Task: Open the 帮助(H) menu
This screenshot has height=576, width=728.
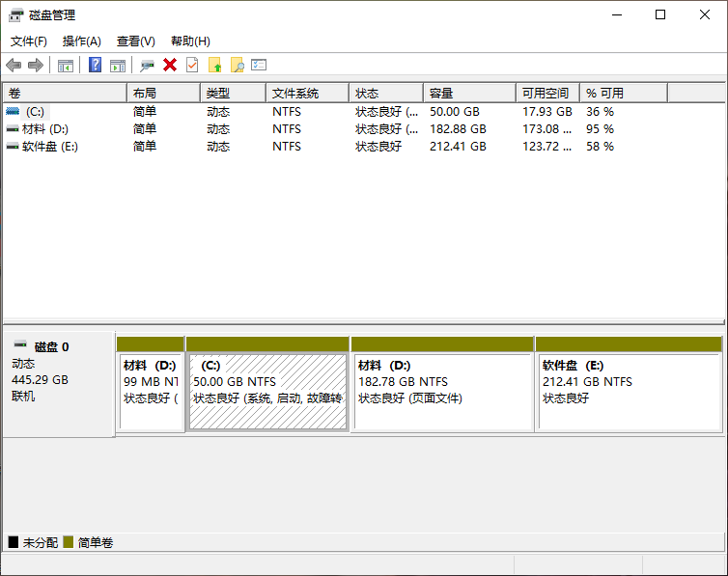Action: point(189,41)
